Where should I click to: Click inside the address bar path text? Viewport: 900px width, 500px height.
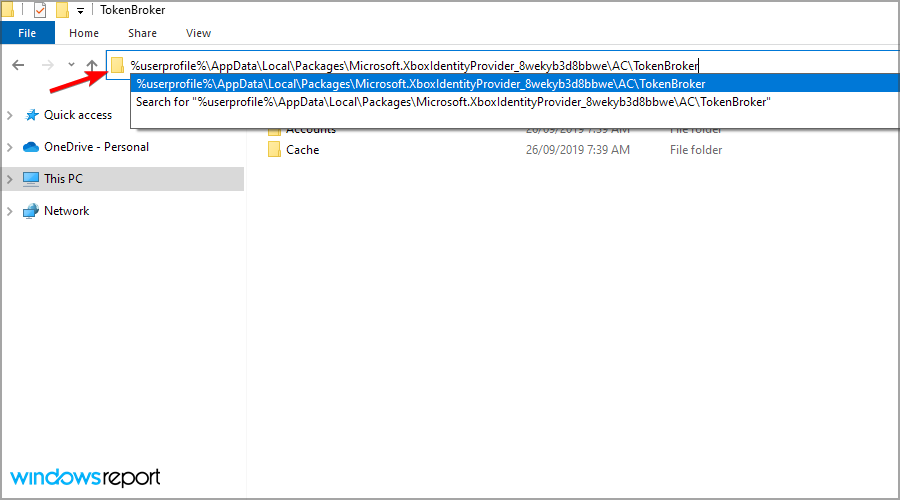pyautogui.click(x=414, y=65)
